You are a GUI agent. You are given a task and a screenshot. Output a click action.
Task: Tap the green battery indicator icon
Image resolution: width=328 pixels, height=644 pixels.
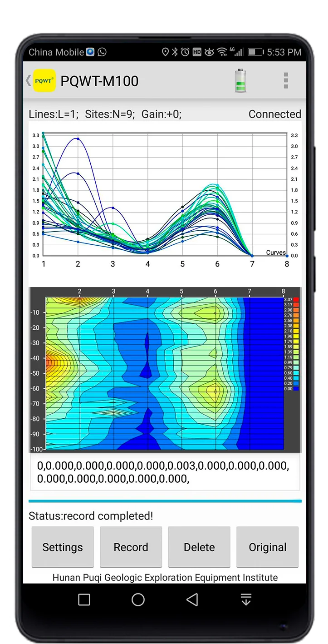coord(240,81)
